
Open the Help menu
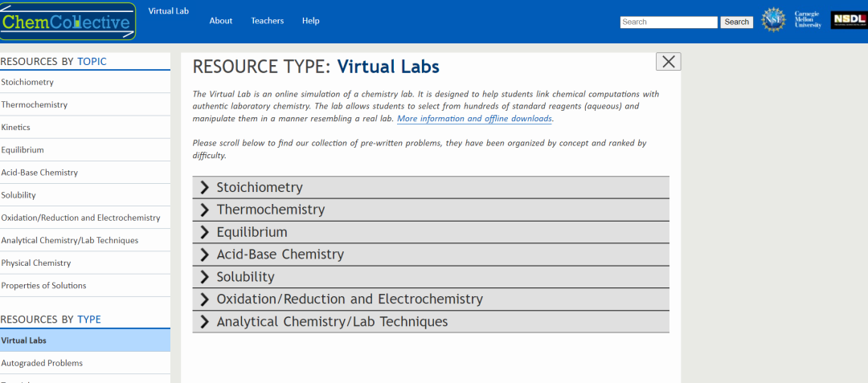click(x=310, y=21)
